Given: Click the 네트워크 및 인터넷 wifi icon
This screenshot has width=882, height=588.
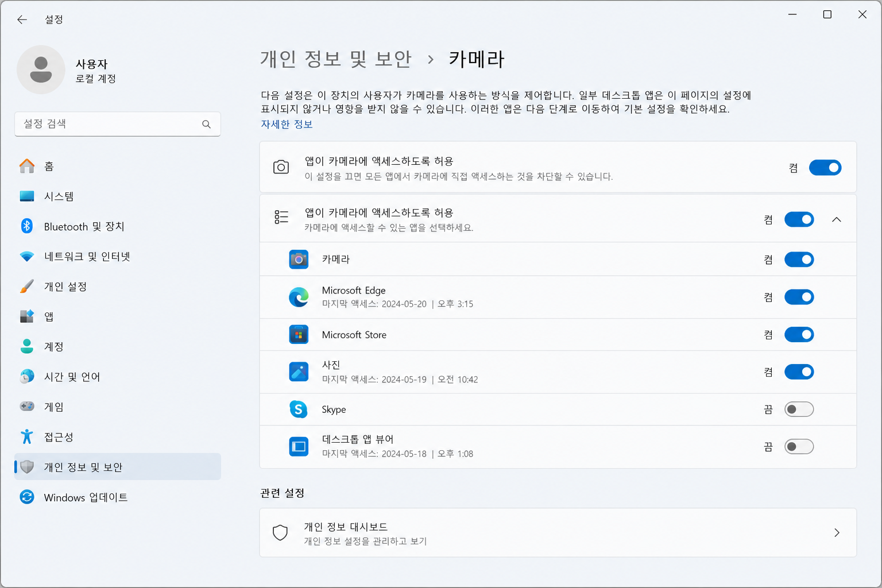Looking at the screenshot, I should click(x=27, y=257).
